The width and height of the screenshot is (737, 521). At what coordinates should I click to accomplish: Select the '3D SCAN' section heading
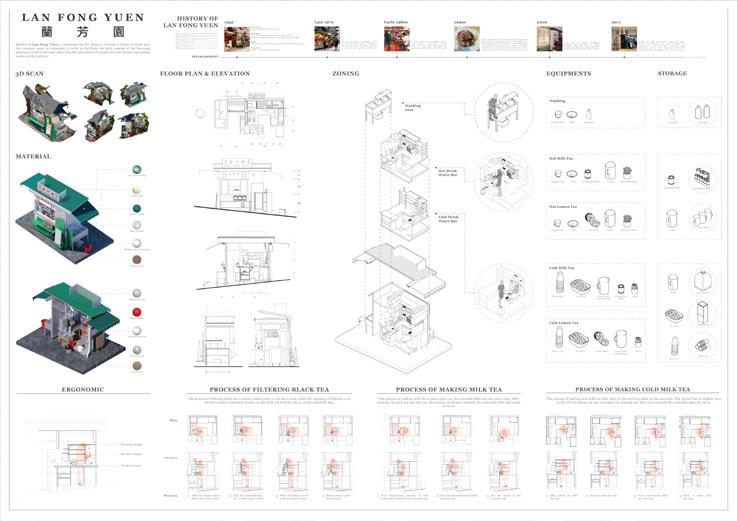point(30,74)
